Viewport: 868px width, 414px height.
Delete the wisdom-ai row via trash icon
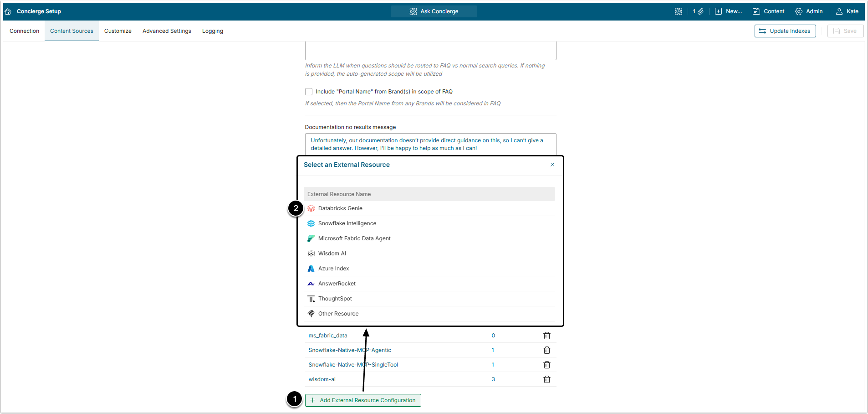click(547, 379)
